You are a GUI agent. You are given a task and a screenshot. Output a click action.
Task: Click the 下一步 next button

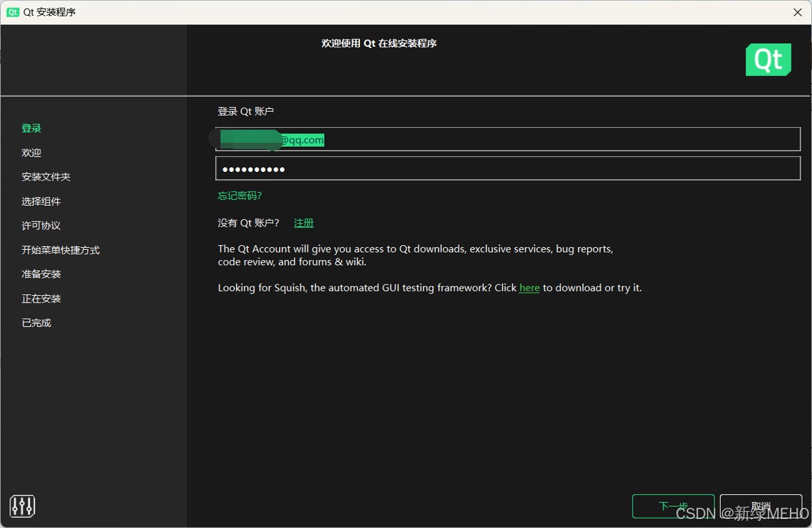[673, 506]
